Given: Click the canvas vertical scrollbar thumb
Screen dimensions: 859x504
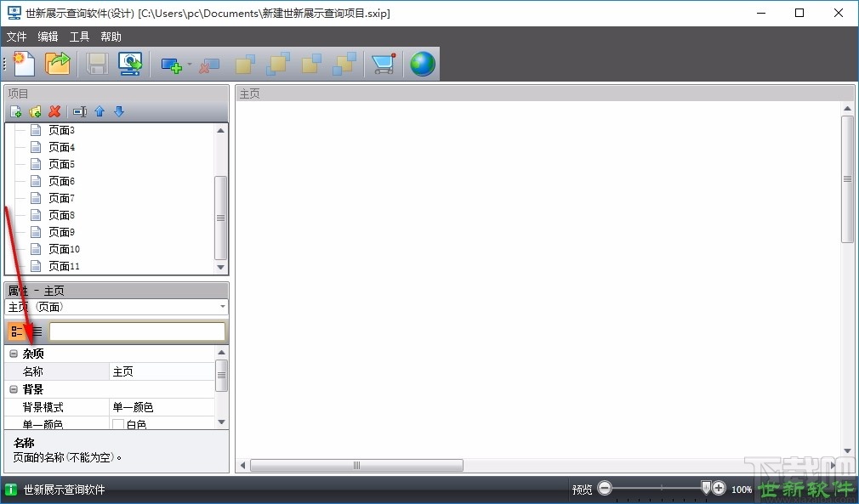Looking at the screenshot, I should (847, 179).
